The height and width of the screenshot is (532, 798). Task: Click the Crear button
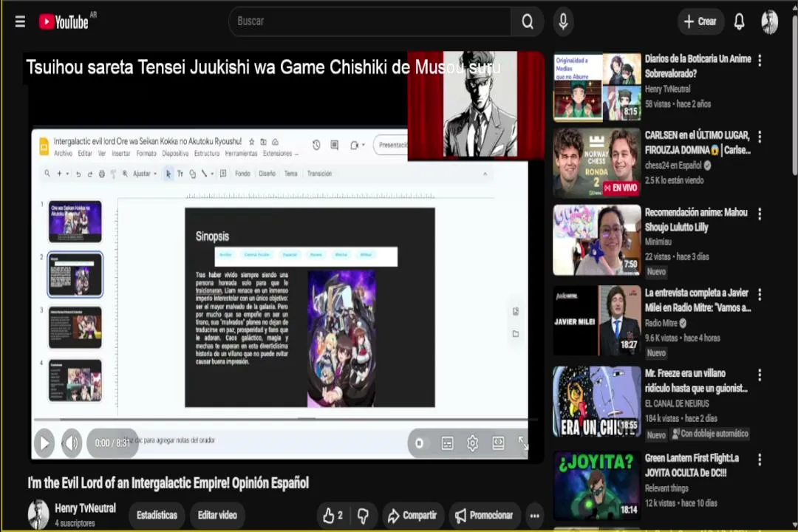[700, 21]
